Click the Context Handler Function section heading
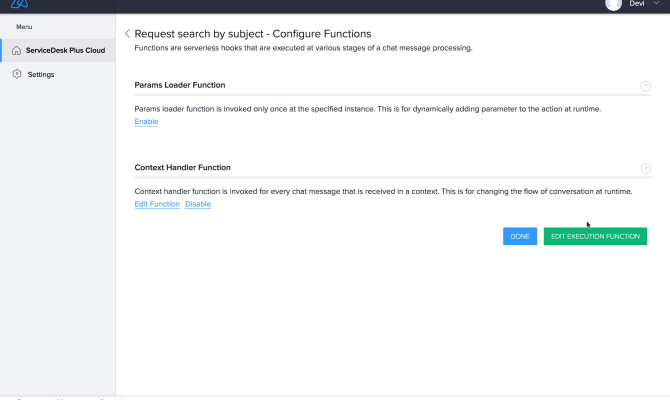Screen dimensions: 670x400 coord(183,167)
